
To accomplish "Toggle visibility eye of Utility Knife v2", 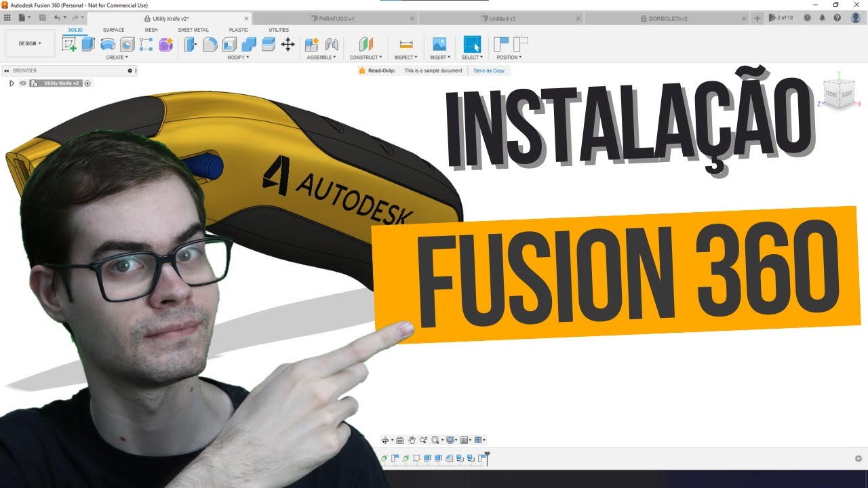I will (x=22, y=83).
